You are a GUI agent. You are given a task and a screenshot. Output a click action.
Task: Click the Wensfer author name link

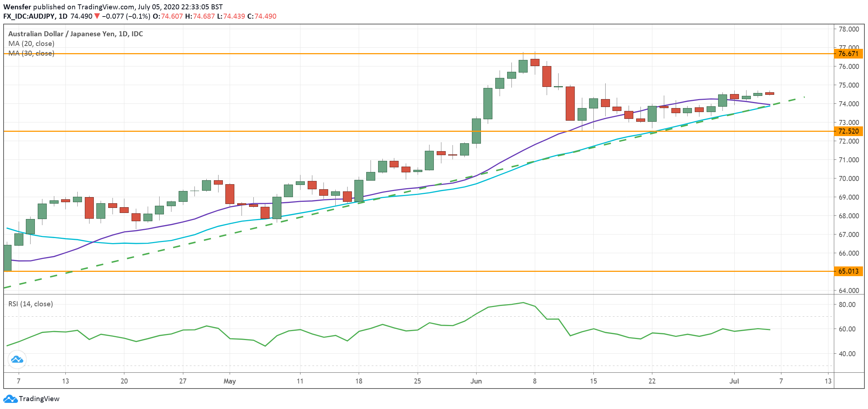point(17,6)
